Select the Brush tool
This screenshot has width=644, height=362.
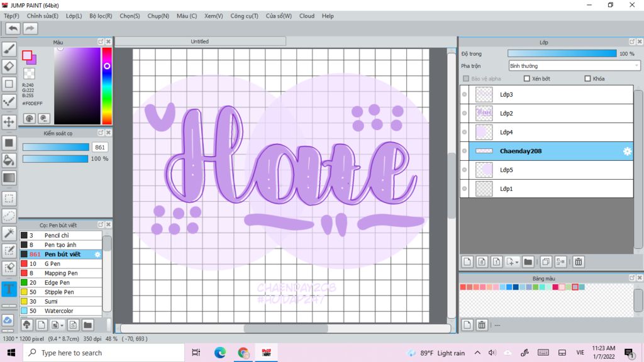coord(9,49)
